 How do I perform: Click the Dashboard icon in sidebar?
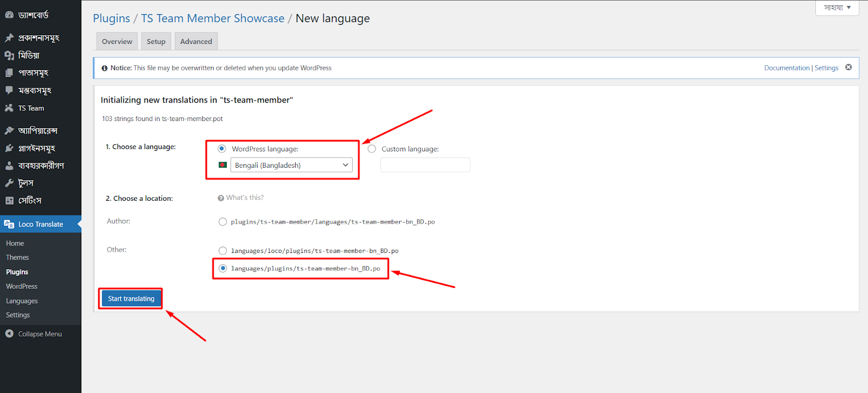point(9,15)
